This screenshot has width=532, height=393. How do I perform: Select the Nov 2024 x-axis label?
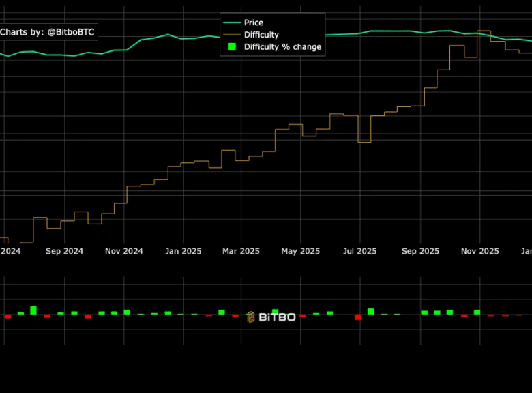point(123,251)
